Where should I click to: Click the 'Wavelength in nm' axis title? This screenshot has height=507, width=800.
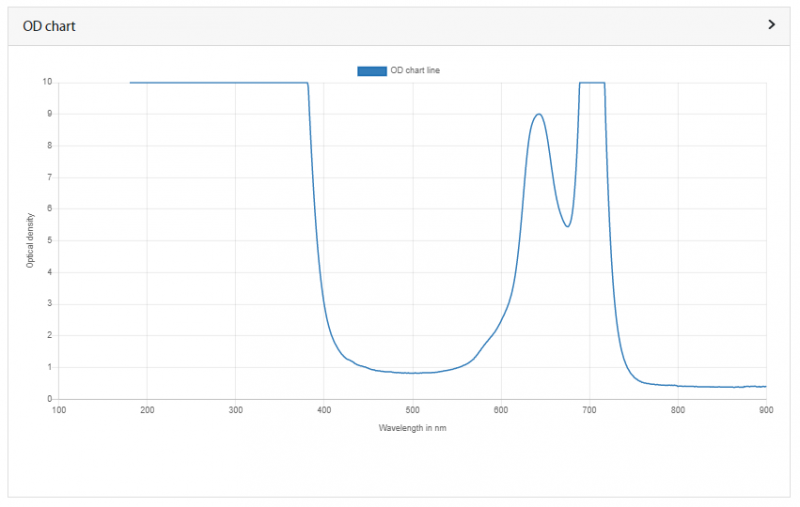[412, 428]
